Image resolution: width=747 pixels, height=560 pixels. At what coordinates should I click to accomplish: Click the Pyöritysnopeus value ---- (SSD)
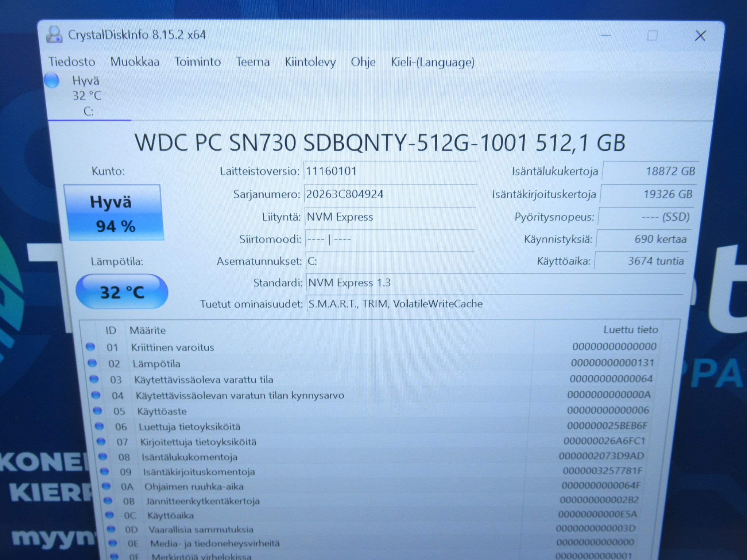tap(646, 217)
